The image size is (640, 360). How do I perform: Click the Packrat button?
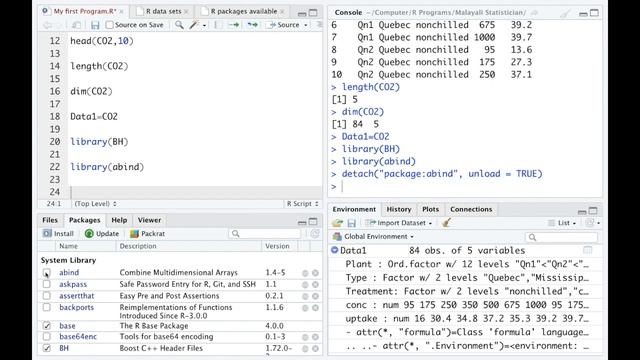pos(147,234)
